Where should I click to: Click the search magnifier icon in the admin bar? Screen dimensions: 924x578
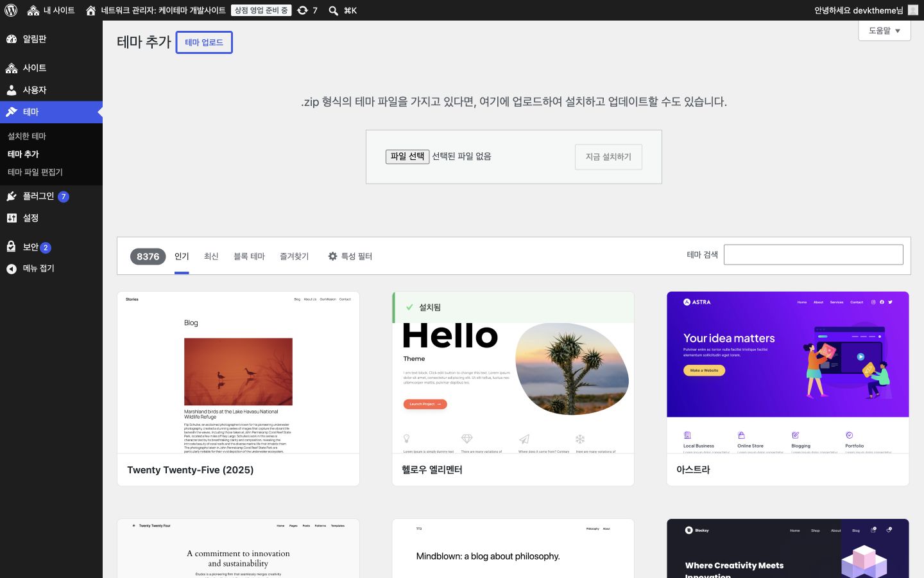[x=333, y=10]
